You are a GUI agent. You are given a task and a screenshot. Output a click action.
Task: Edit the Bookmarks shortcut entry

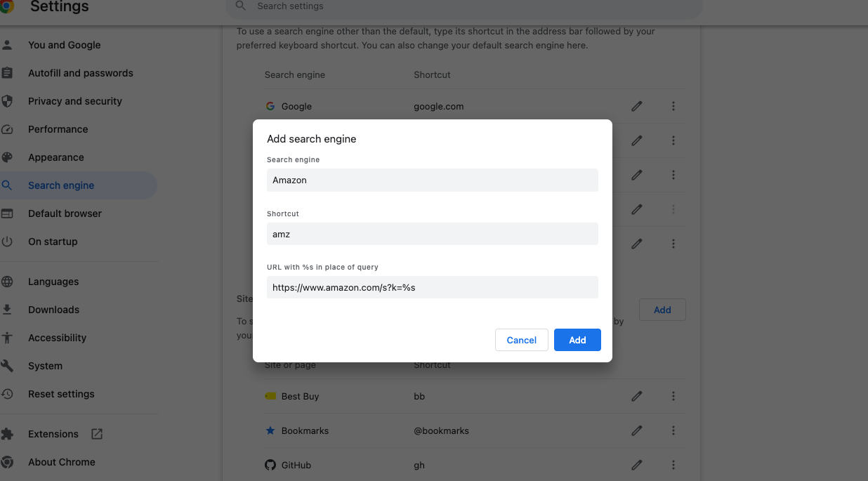636,430
